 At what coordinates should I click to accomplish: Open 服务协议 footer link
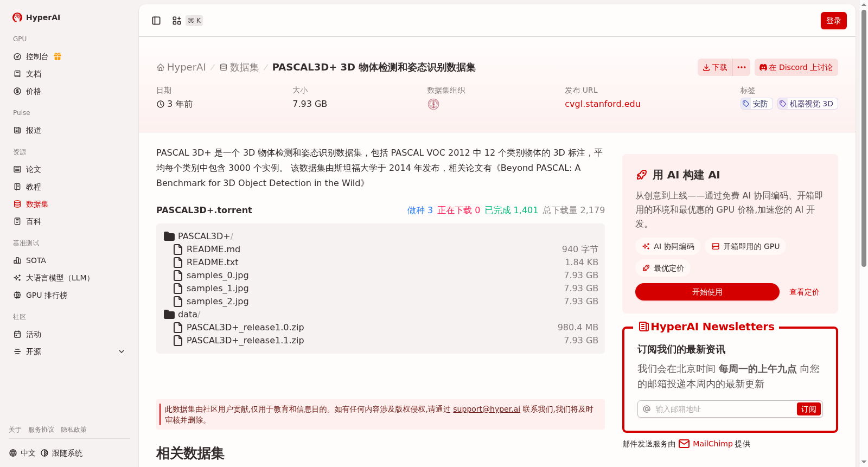[x=41, y=430]
